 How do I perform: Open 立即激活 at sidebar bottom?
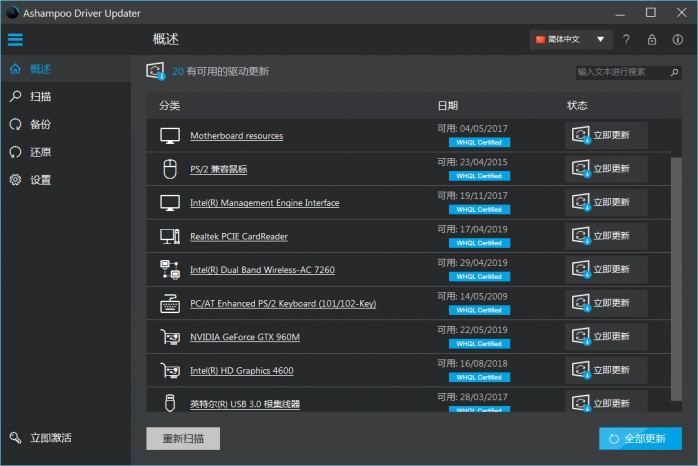(65, 438)
